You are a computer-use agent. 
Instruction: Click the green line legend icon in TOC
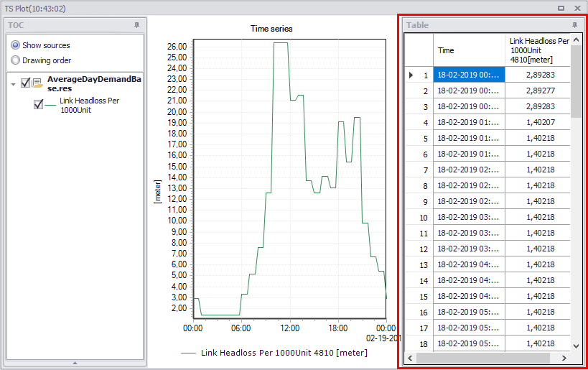50,105
